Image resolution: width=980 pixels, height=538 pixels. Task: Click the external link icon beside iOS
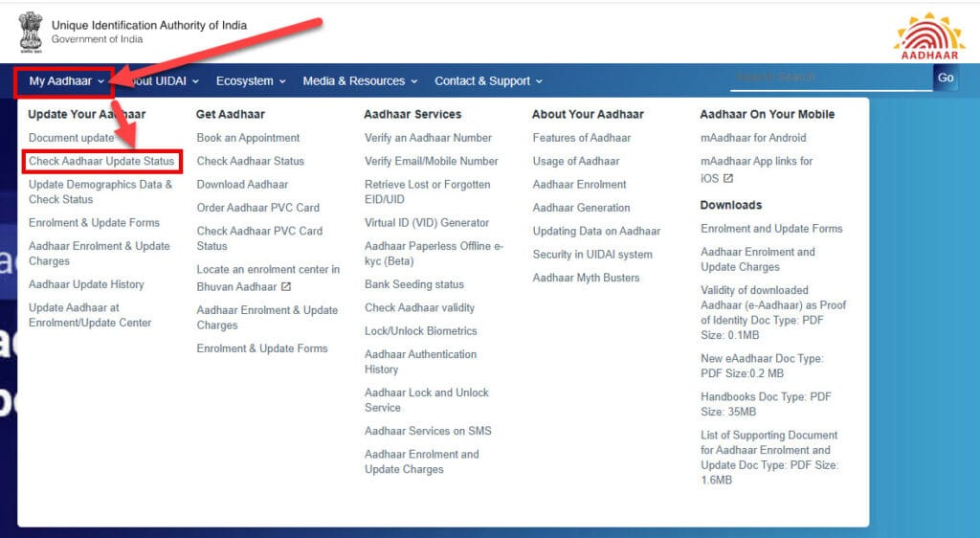click(x=728, y=179)
